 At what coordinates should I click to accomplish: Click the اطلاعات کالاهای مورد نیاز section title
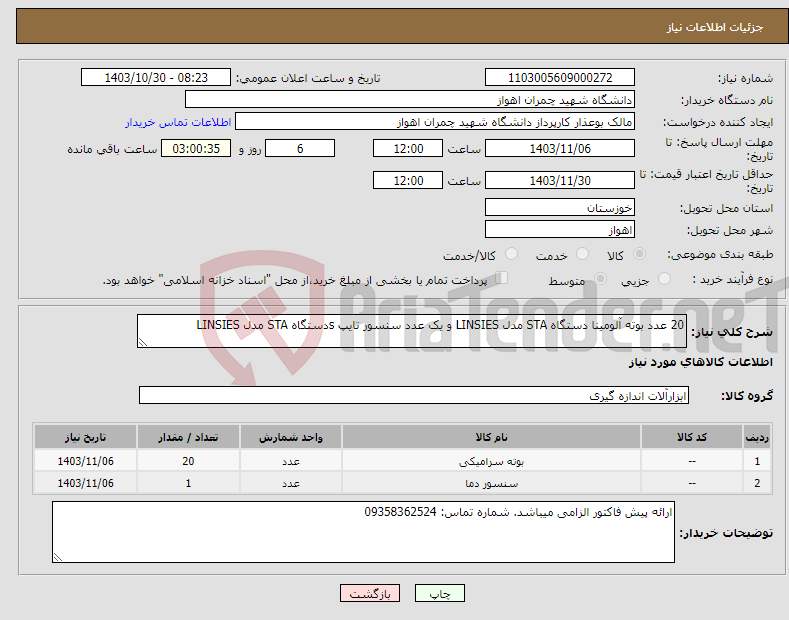click(700, 362)
